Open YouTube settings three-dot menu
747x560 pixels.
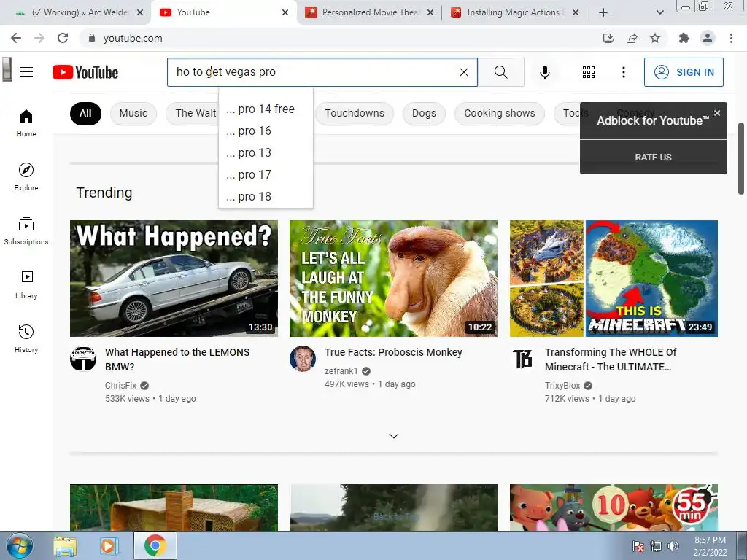623,72
